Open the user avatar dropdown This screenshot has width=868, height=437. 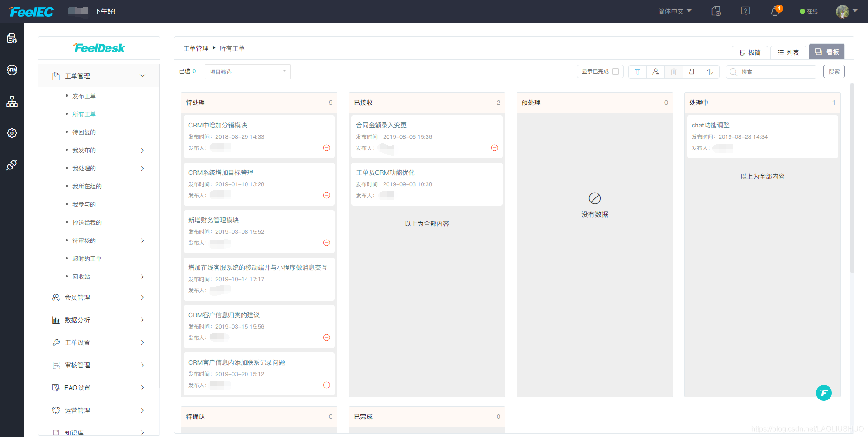click(x=846, y=11)
